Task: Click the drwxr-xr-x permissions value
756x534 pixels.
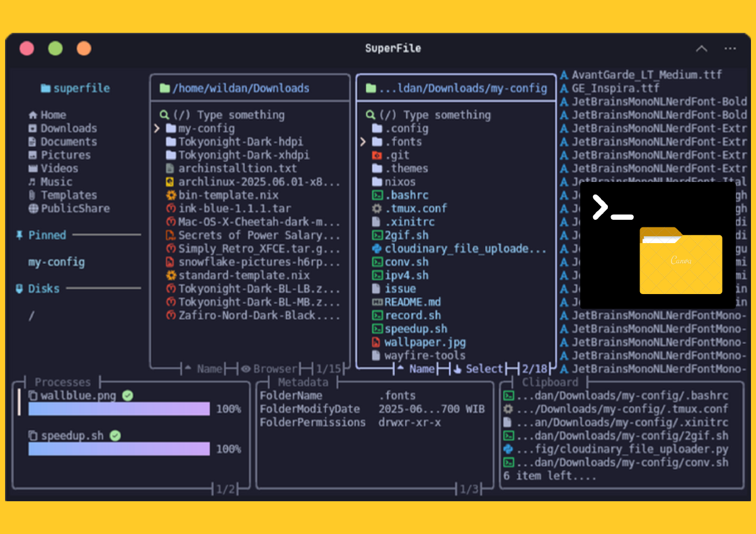Action: (x=409, y=422)
